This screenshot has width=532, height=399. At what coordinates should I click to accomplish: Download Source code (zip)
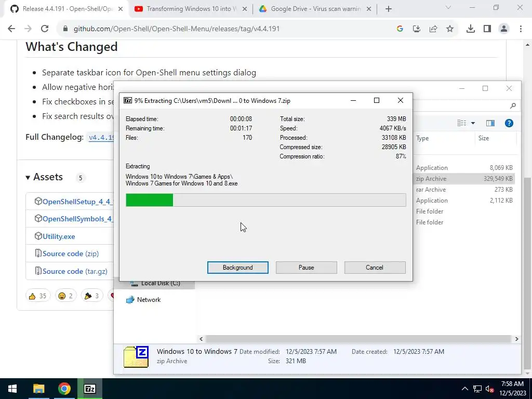coord(70,254)
